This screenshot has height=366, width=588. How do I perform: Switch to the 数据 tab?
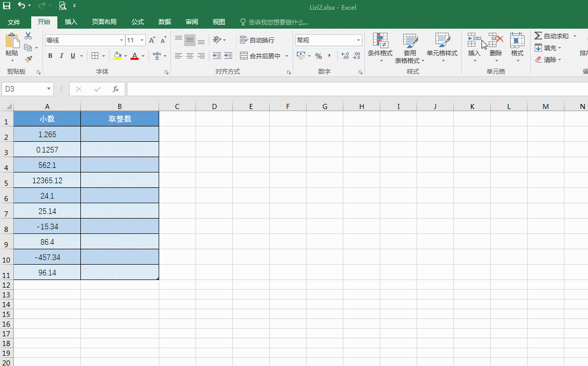click(165, 22)
